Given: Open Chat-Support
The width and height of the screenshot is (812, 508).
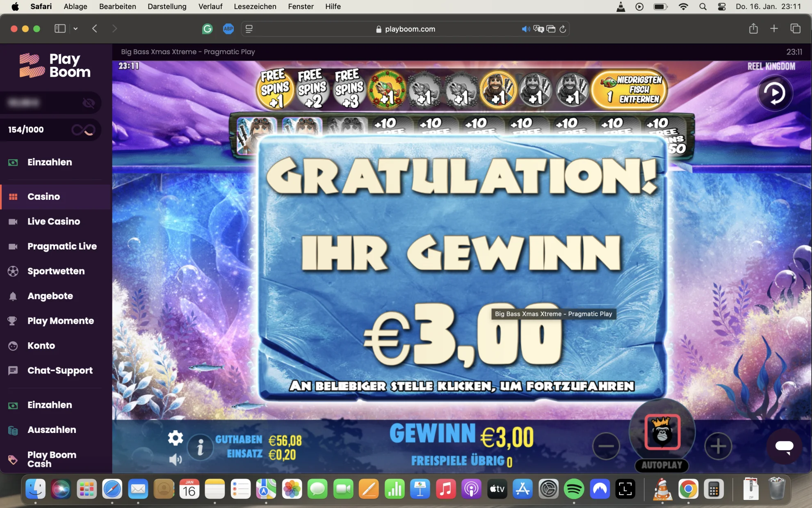Looking at the screenshot, I should (60, 371).
